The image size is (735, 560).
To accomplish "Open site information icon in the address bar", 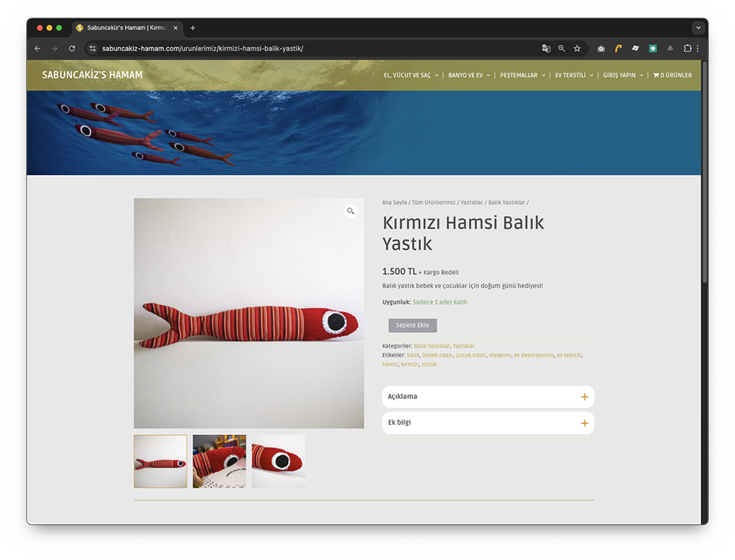I will click(93, 49).
